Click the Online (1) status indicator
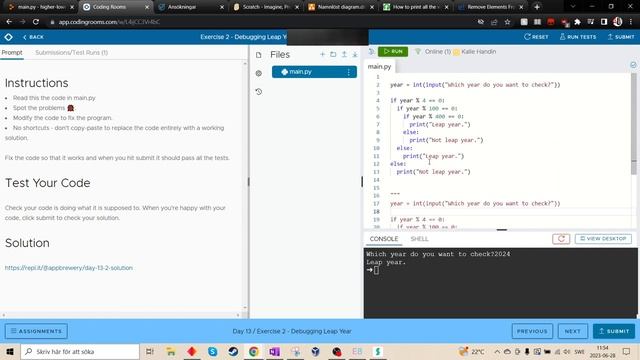Screen dimensions: 640x360 [433, 51]
